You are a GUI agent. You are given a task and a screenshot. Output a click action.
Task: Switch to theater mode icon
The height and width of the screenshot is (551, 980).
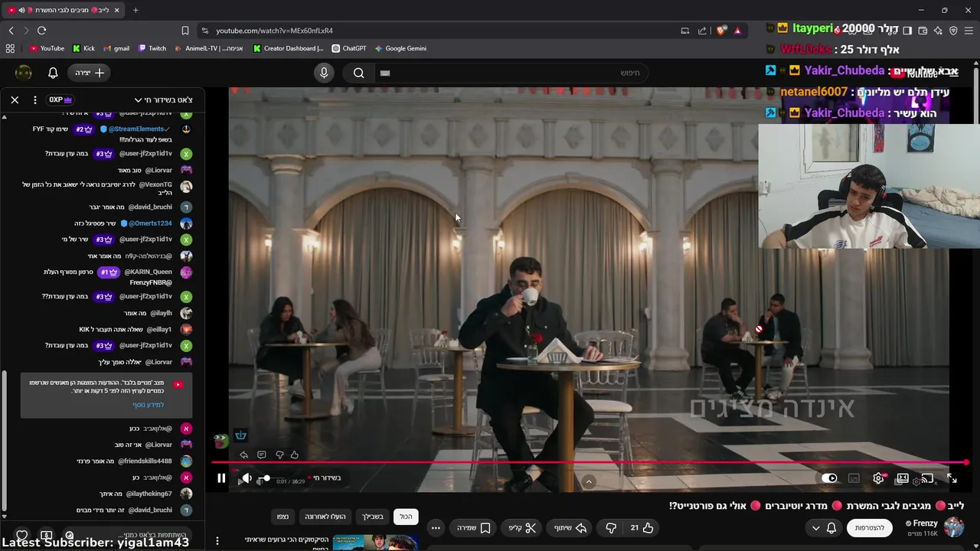[x=903, y=478]
